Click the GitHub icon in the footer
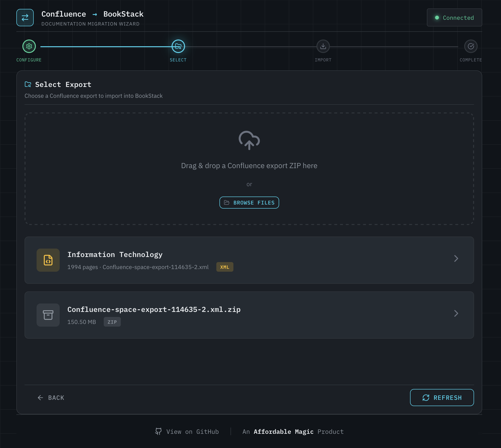This screenshot has width=501, height=448. click(159, 431)
